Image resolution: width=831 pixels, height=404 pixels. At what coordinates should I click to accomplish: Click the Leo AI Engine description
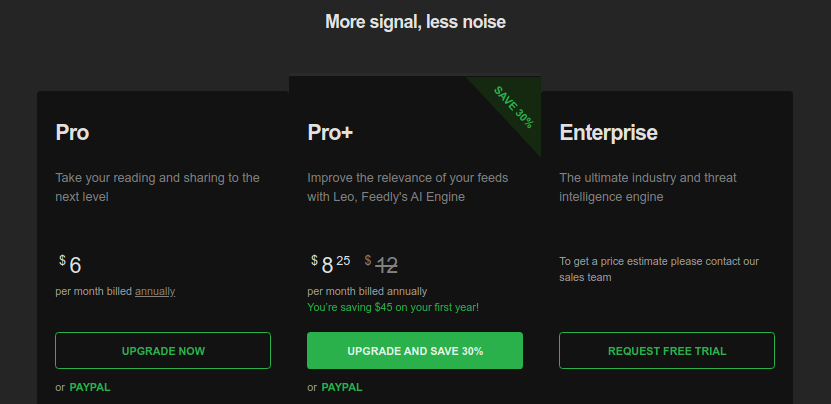coord(407,187)
